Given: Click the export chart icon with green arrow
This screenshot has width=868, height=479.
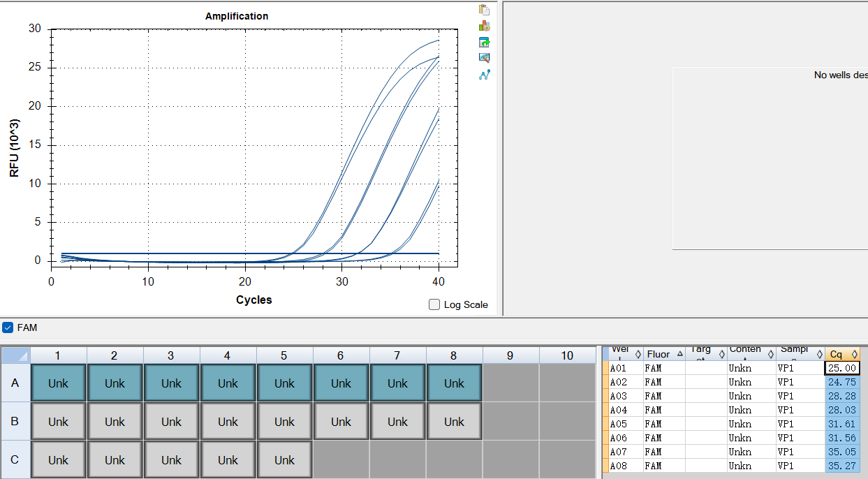Looking at the screenshot, I should [x=484, y=42].
